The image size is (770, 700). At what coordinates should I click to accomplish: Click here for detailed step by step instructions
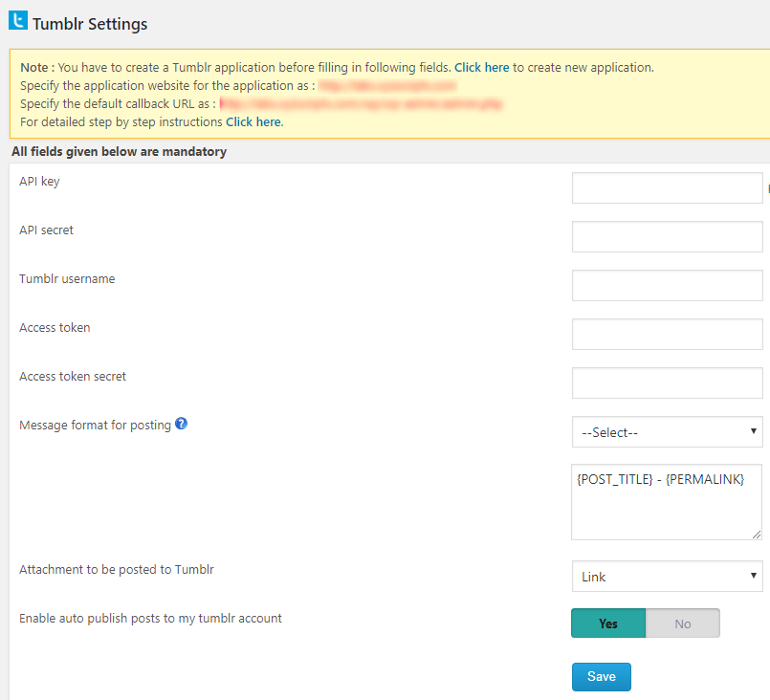tap(253, 121)
